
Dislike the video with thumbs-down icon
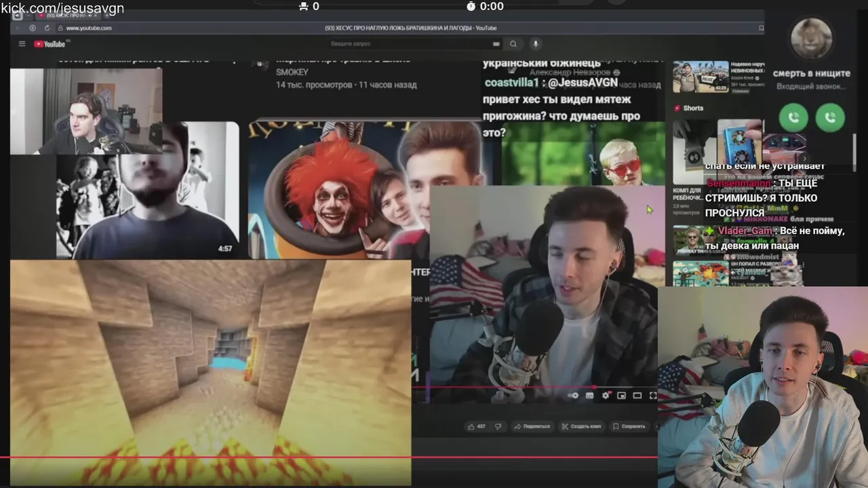click(x=498, y=426)
